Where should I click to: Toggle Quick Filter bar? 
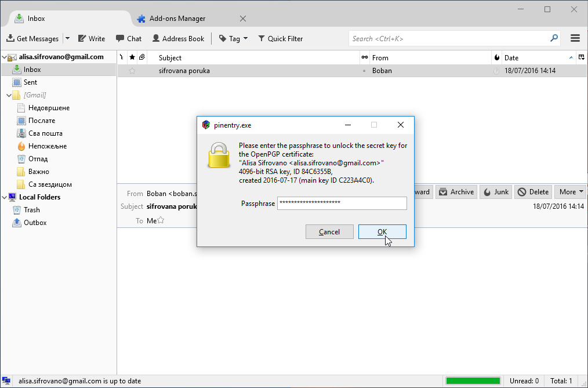pos(281,39)
